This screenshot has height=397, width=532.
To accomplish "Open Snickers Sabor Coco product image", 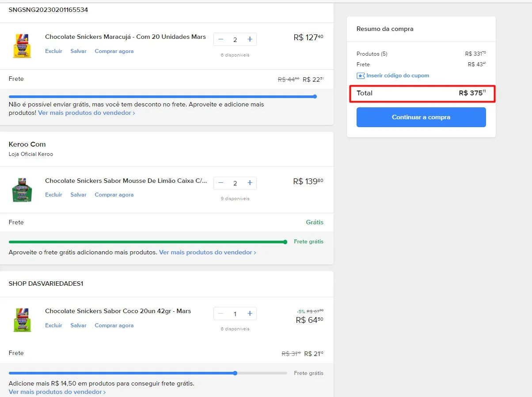I will pos(22,320).
